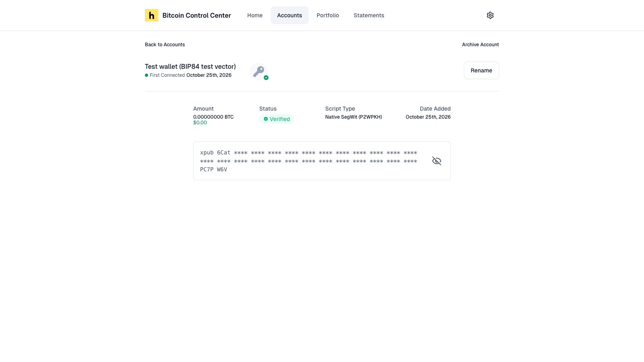Open the Portfolio tab

pyautogui.click(x=328, y=15)
